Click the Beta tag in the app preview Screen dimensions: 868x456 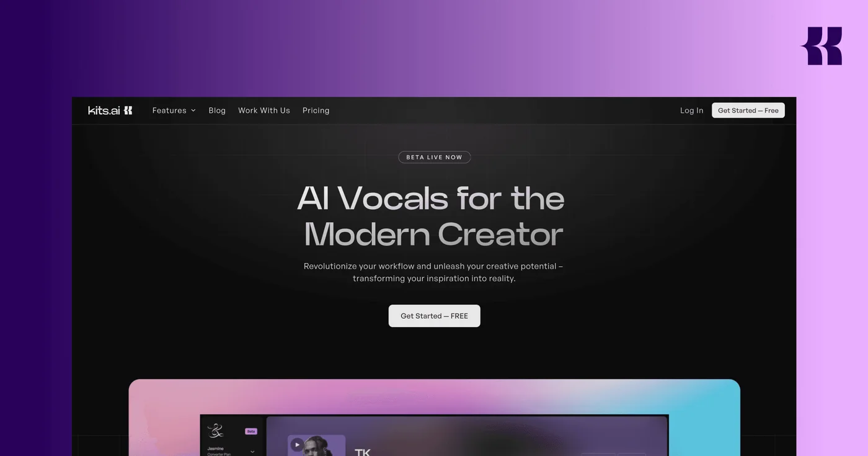(251, 431)
